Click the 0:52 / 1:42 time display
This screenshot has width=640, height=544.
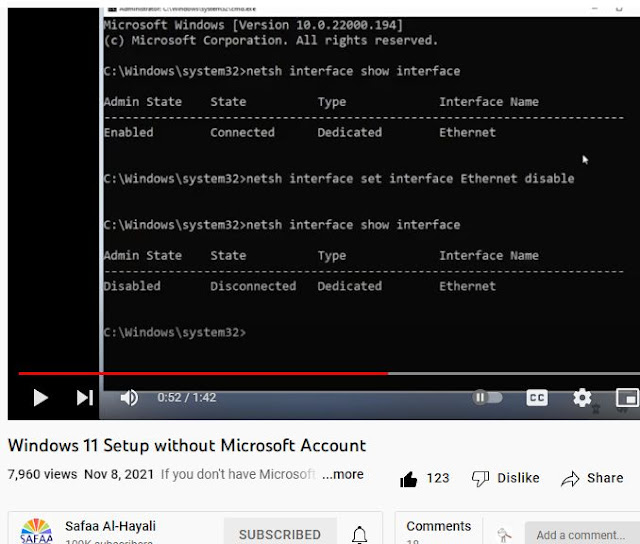(187, 397)
